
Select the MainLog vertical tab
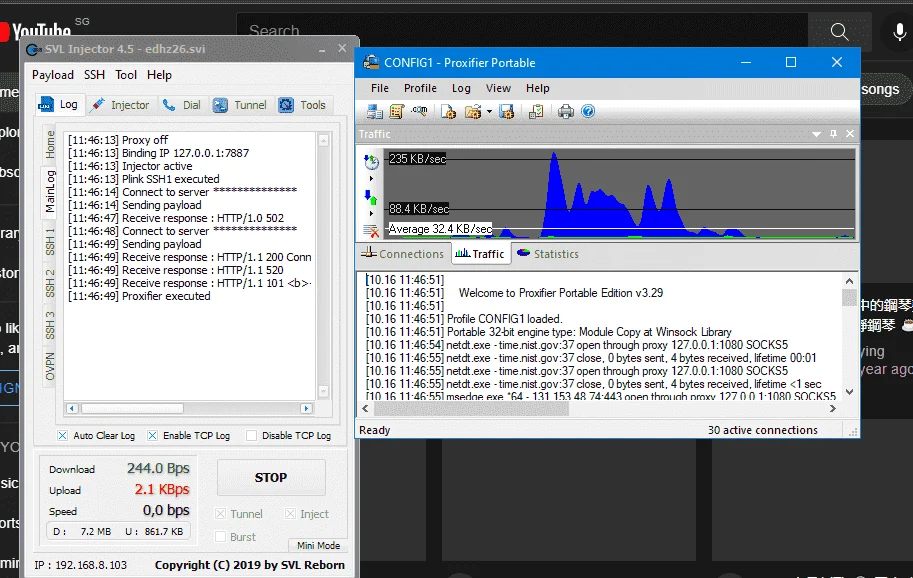coord(50,192)
